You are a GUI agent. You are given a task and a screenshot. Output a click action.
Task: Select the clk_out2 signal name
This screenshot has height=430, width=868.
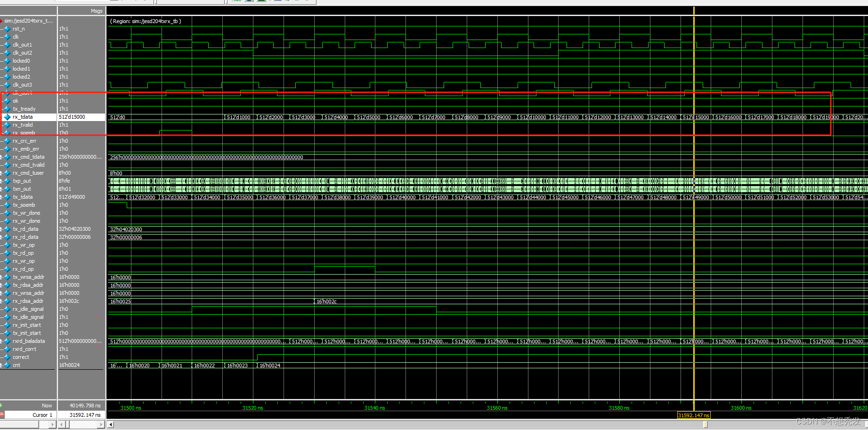point(23,53)
